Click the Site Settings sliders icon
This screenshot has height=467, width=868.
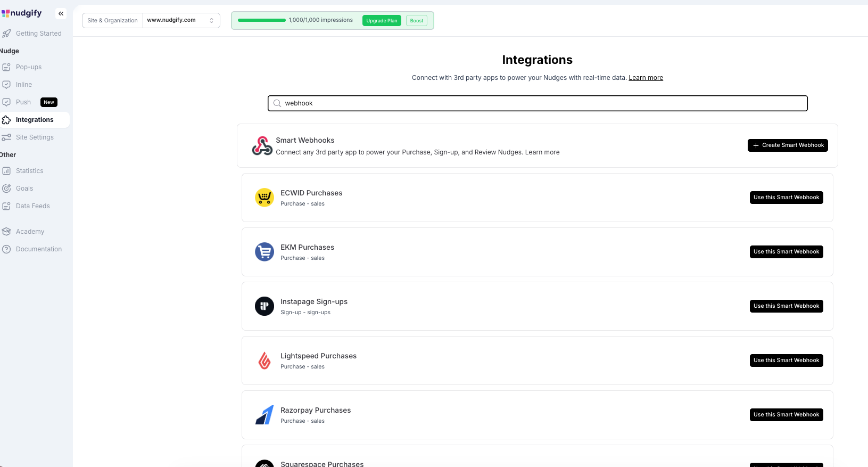(6, 137)
